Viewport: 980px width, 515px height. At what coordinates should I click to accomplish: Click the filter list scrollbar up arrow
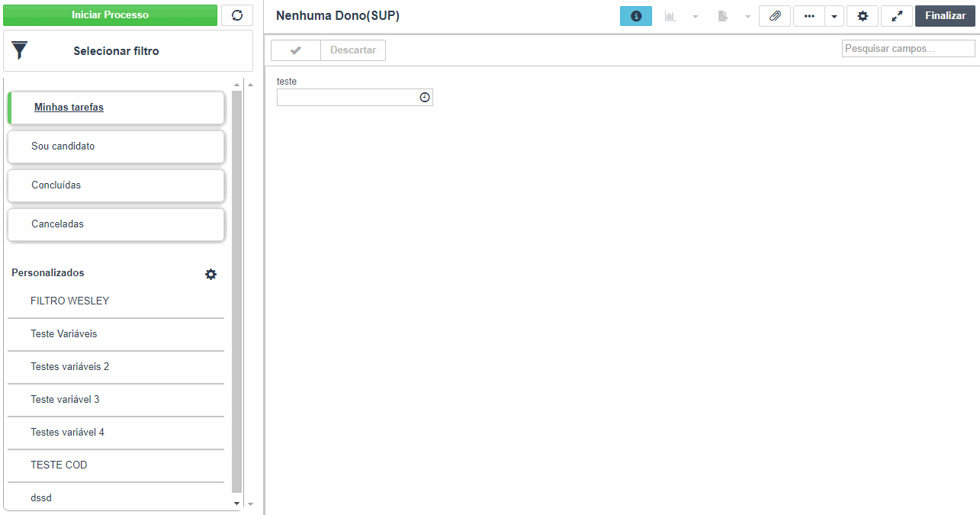[236, 85]
